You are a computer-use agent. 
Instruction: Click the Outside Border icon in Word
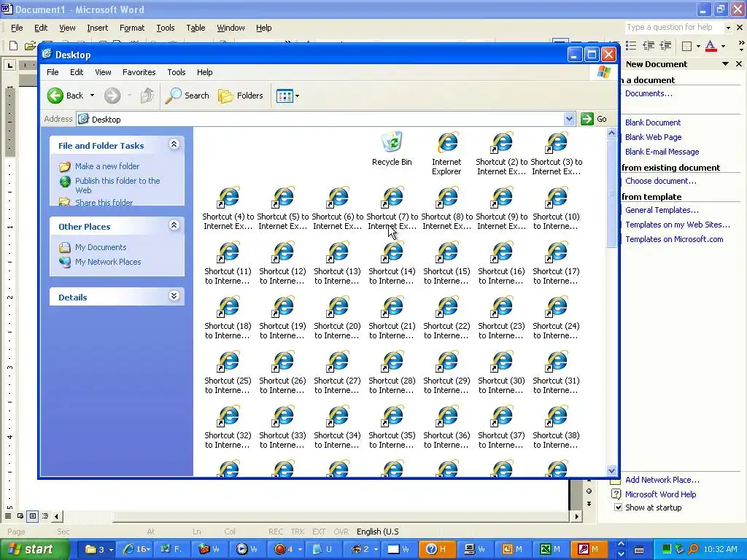coord(686,46)
